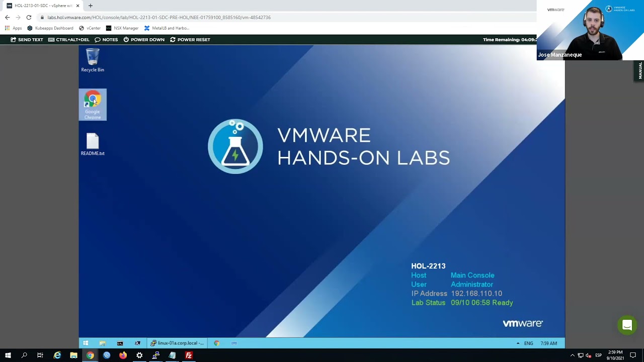Expand the VM taskbar hidden icons arrow

click(518, 343)
